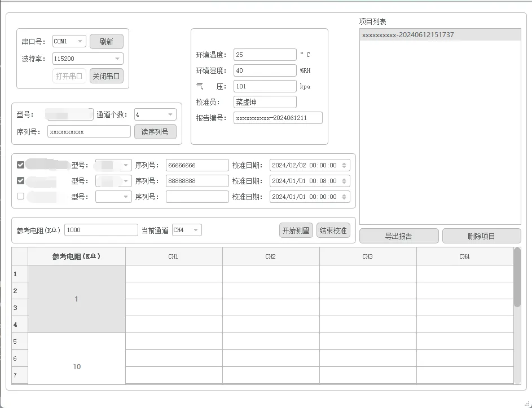Viewport: 532px width, 408px height.
Task: Click the CH1 column header
Action: pyautogui.click(x=174, y=256)
